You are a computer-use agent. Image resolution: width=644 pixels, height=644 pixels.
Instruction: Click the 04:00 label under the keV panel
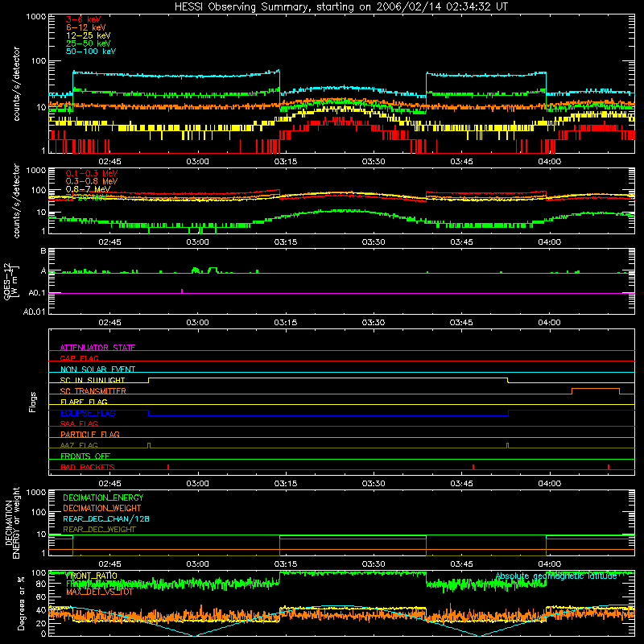pyautogui.click(x=549, y=162)
